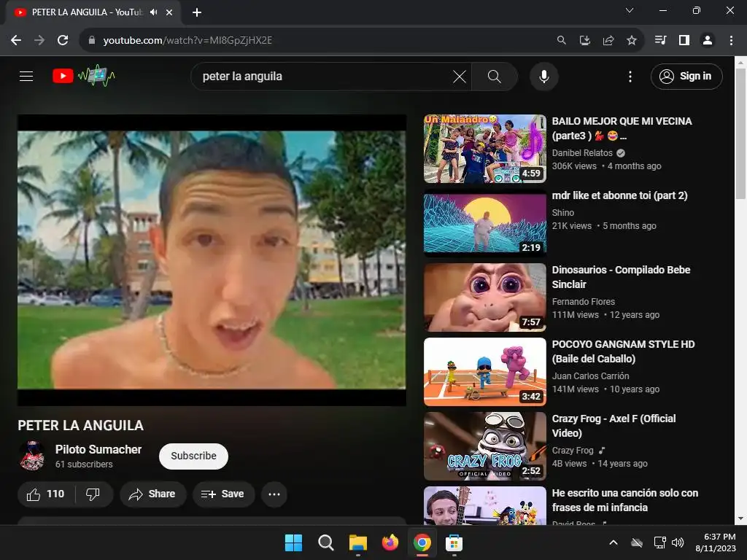Clear the search box with the X icon
747x560 pixels.
point(460,76)
